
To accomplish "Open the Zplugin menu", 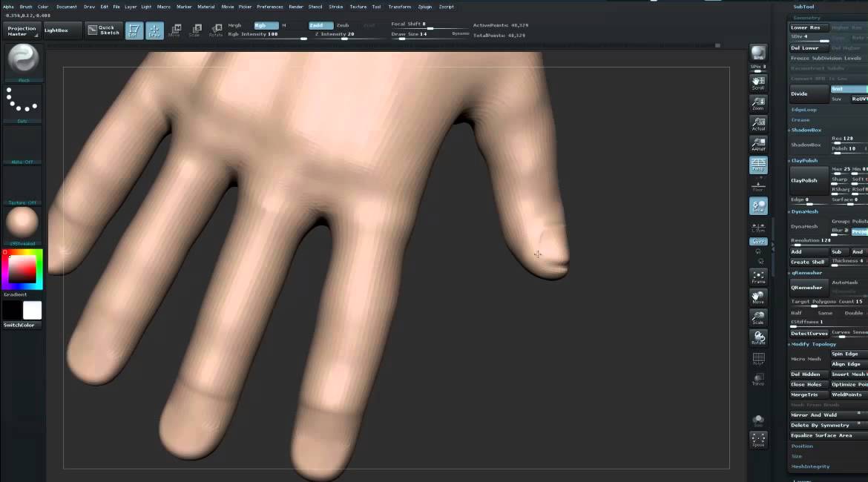I will tap(424, 7).
